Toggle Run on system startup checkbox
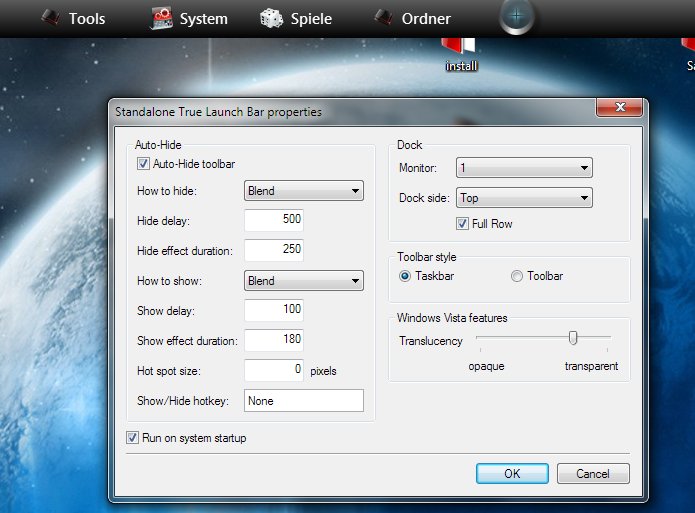Viewport: 695px width, 513px height. point(132,438)
